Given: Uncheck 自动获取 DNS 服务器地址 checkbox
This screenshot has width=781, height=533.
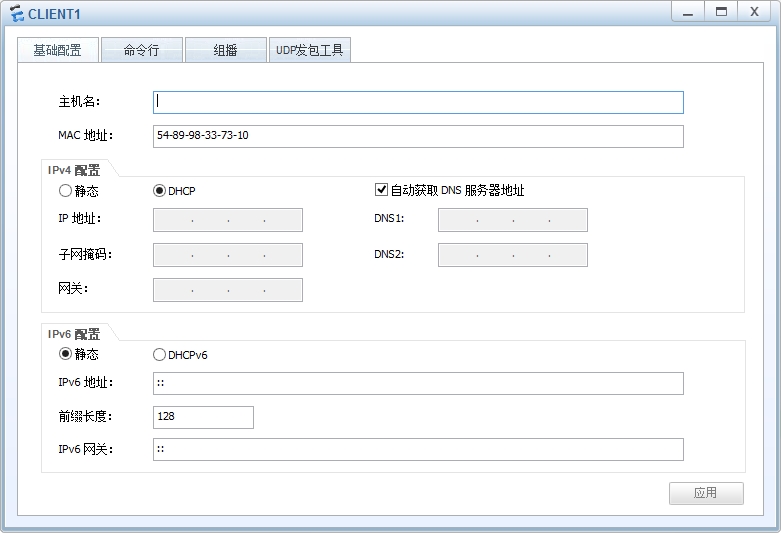Looking at the screenshot, I should point(381,190).
